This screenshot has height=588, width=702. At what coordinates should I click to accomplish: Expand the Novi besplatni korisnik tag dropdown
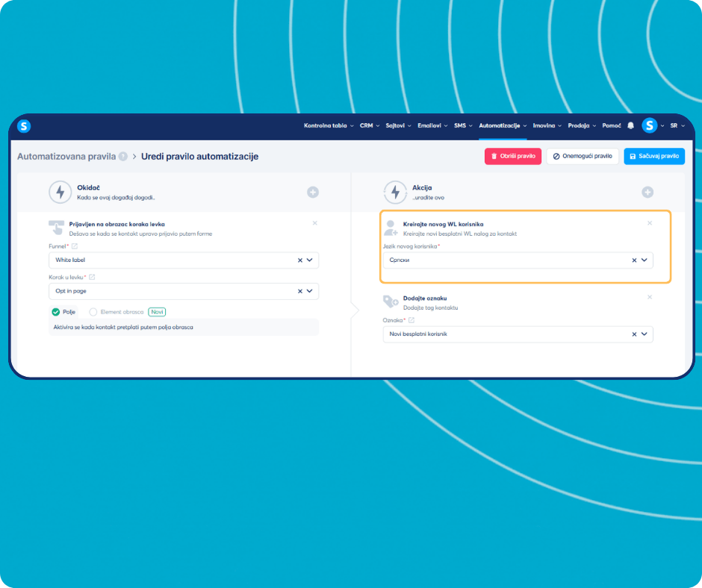pyautogui.click(x=644, y=334)
